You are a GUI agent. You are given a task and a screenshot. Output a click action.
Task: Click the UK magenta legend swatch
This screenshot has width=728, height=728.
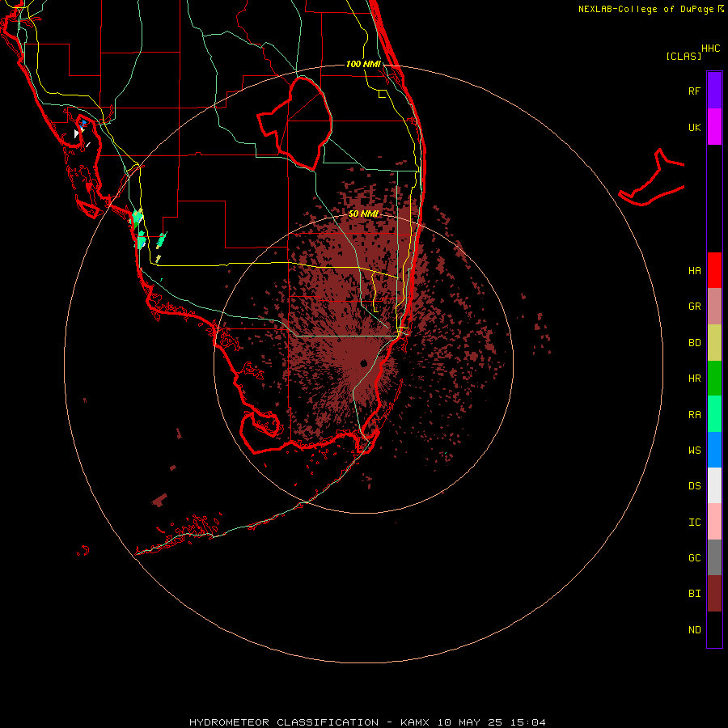(x=714, y=127)
